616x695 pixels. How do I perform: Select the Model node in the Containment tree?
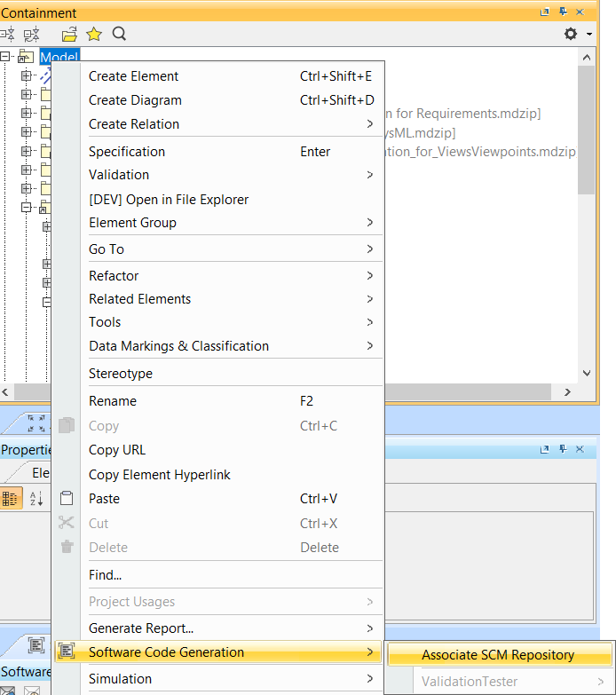tap(59, 57)
